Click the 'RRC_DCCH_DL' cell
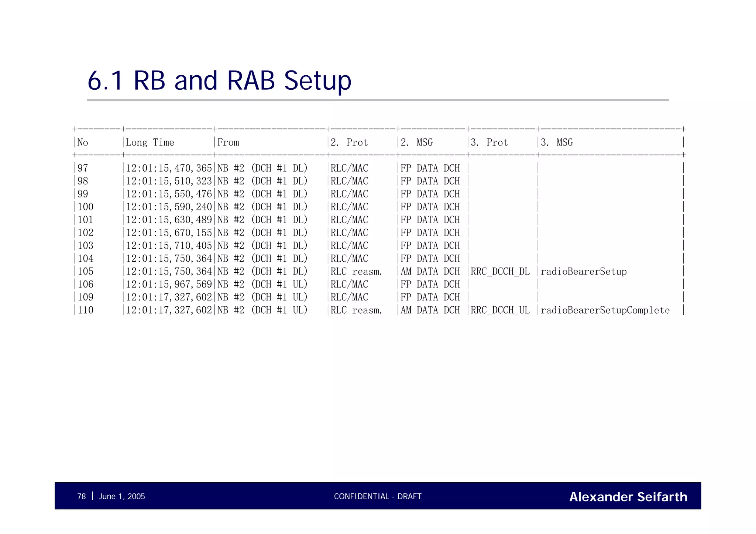 (500, 272)
